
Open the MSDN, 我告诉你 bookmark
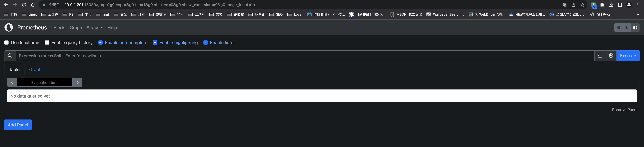(406, 14)
